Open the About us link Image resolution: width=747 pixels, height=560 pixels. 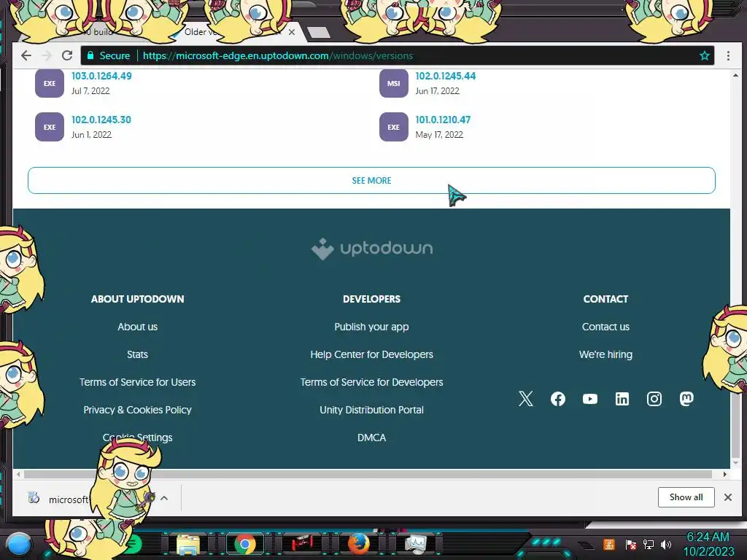tap(137, 327)
